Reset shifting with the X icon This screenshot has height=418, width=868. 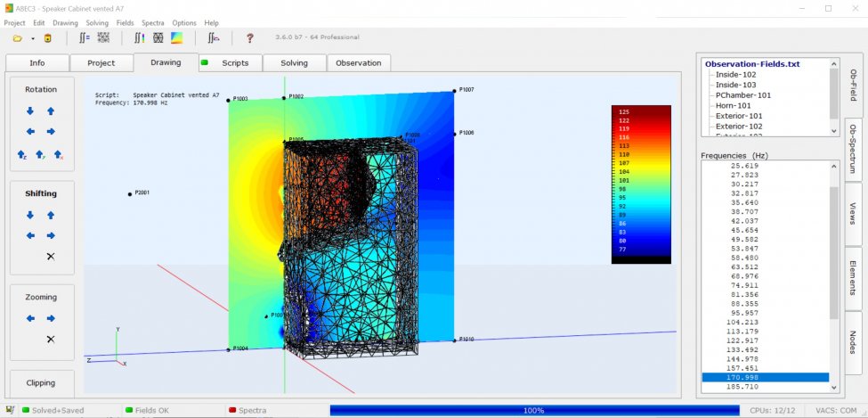coord(51,257)
